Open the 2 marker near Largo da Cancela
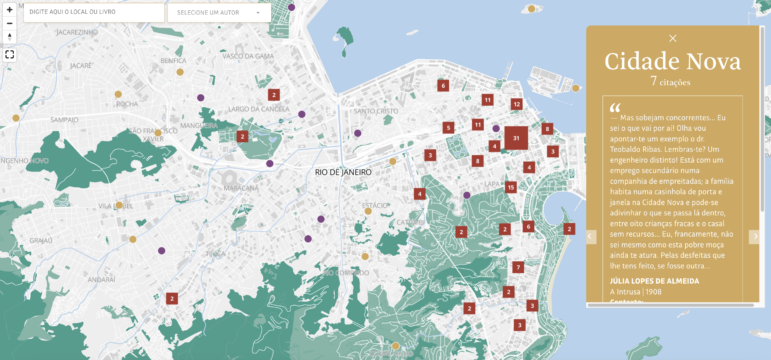 (274, 95)
